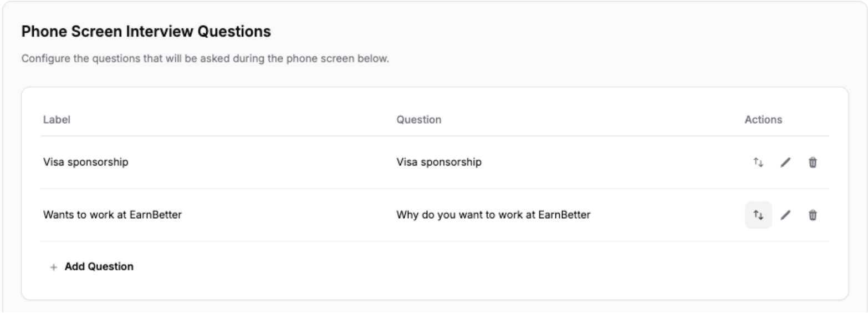Click the plus icon beside Add Question
The width and height of the screenshot is (868, 313).
[x=54, y=267]
